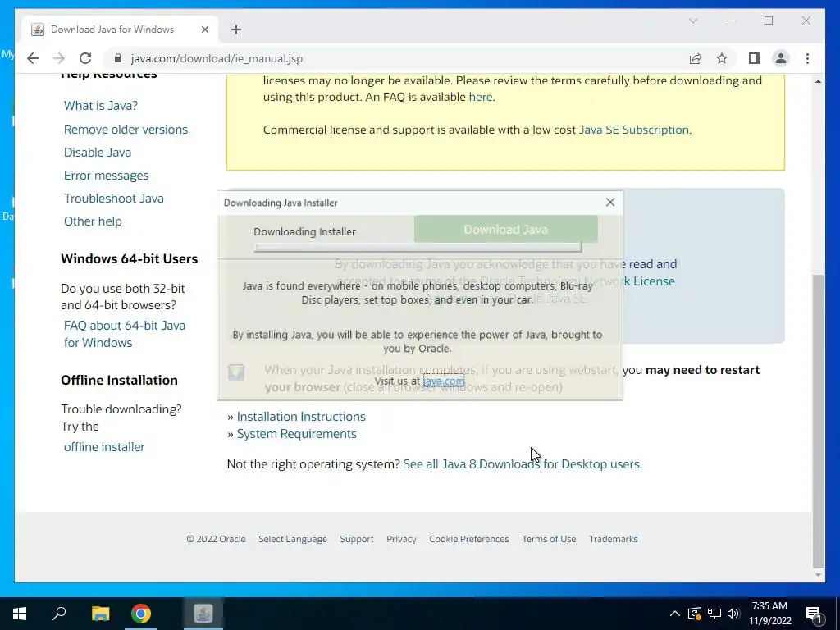
Task: Share this page using the share icon
Action: click(x=696, y=58)
